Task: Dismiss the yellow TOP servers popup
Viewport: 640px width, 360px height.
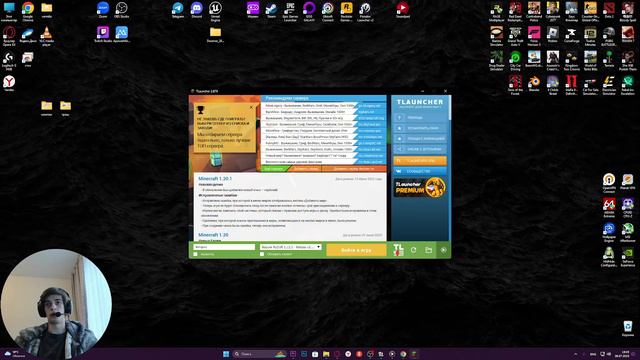Action: click(x=251, y=108)
